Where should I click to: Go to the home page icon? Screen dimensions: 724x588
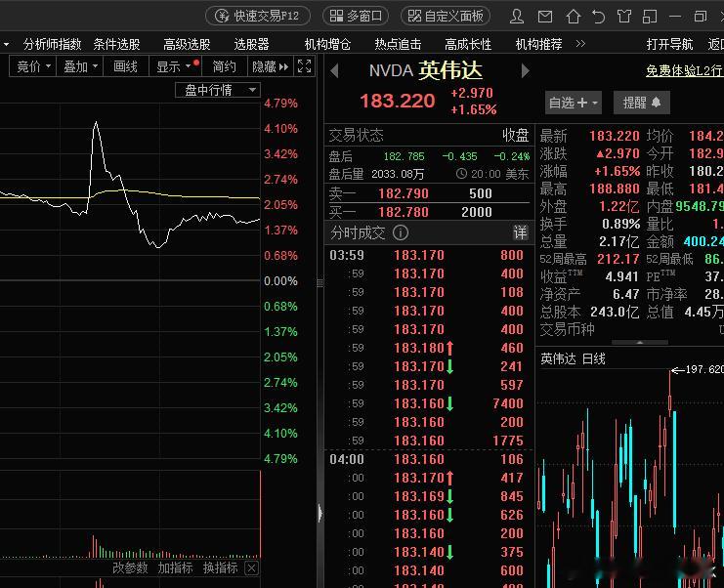coord(573,17)
